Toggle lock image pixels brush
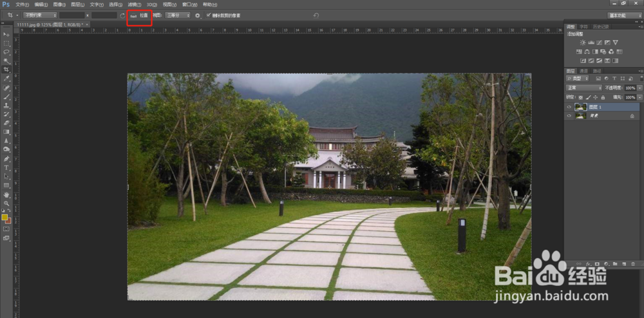This screenshot has height=318, width=644. (x=588, y=97)
